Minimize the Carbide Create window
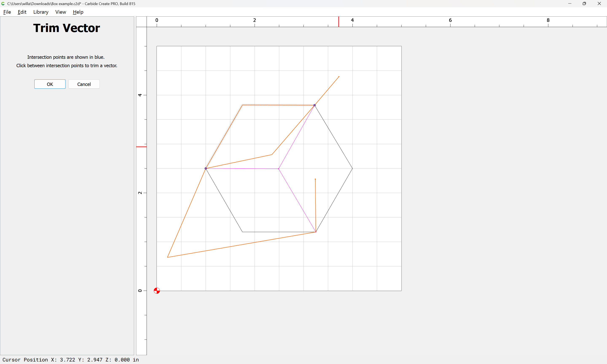 tap(570, 4)
